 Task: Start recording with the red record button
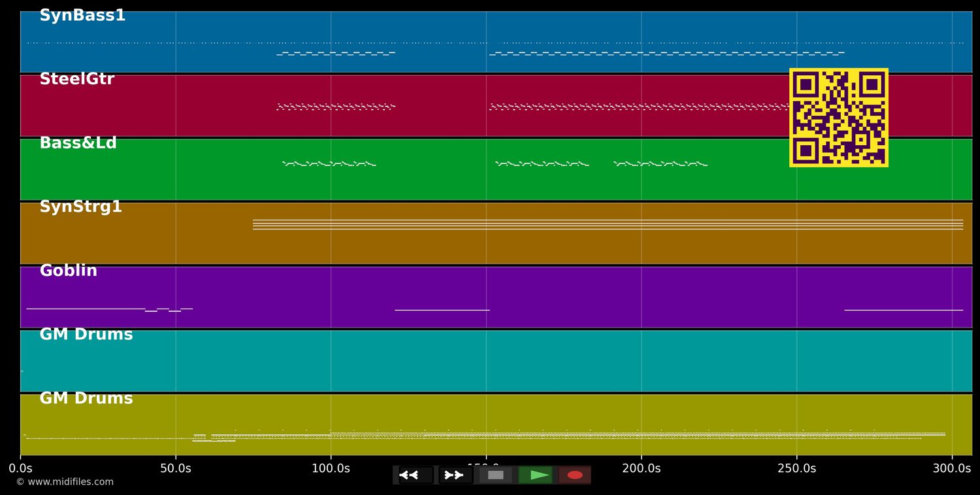(x=575, y=475)
